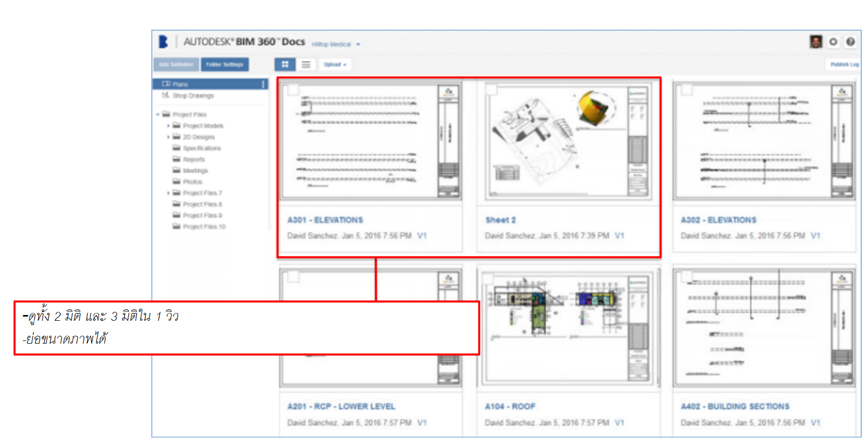
Task: Tick the A402 - BUILDING SECTIONS checkbox
Action: pyautogui.click(x=687, y=276)
